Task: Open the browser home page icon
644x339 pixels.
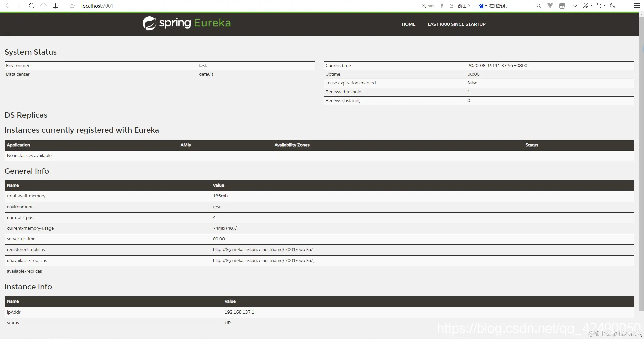Action: pyautogui.click(x=44, y=6)
